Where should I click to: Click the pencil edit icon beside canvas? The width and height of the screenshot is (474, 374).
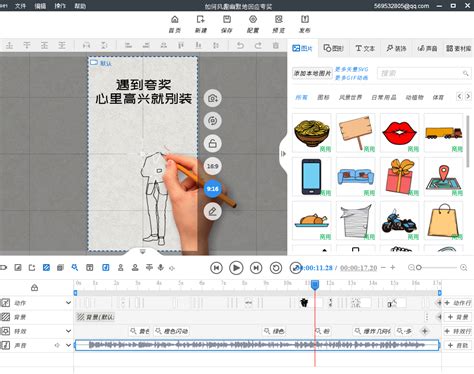pyautogui.click(x=213, y=211)
